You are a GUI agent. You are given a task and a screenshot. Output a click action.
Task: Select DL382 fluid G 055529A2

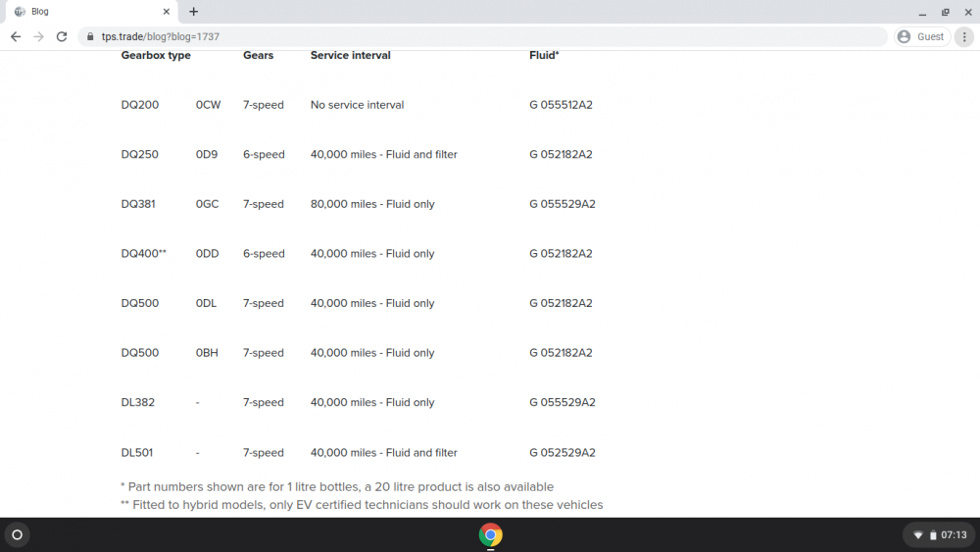[563, 402]
